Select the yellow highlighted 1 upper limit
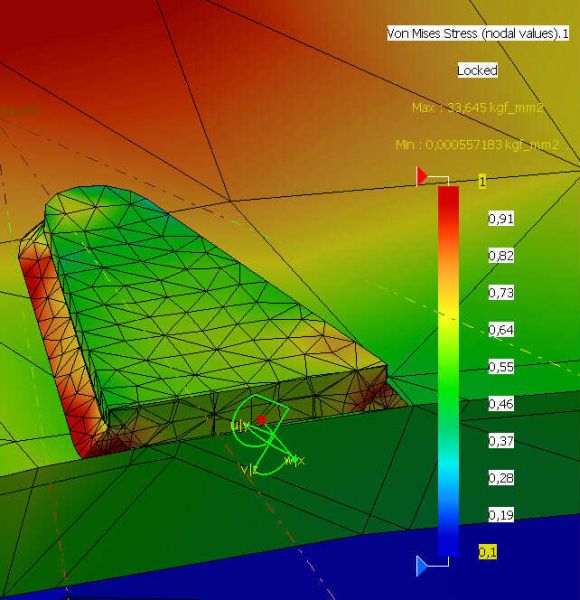 click(x=482, y=181)
